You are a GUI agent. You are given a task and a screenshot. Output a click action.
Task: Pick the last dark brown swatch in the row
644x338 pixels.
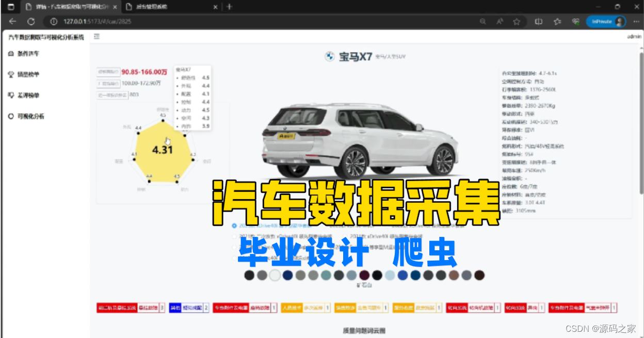point(479,276)
